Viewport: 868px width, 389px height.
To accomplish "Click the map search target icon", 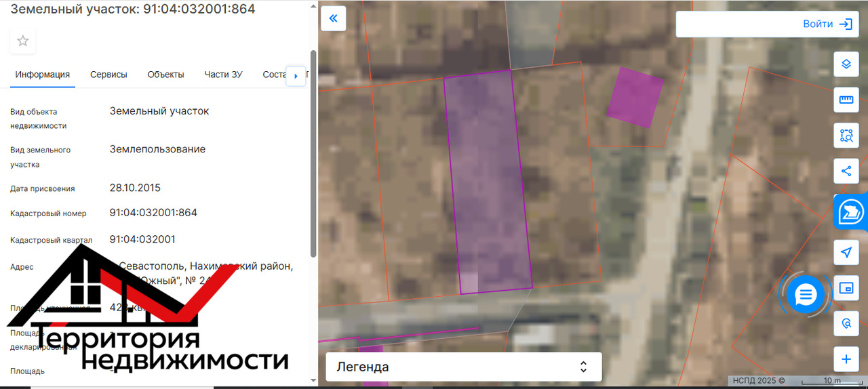I will 846,324.
